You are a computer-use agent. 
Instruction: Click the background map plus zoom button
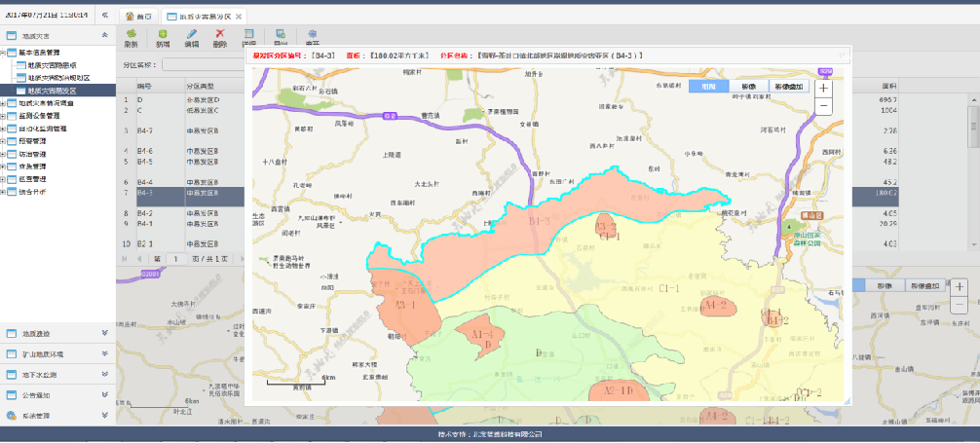[x=960, y=287]
